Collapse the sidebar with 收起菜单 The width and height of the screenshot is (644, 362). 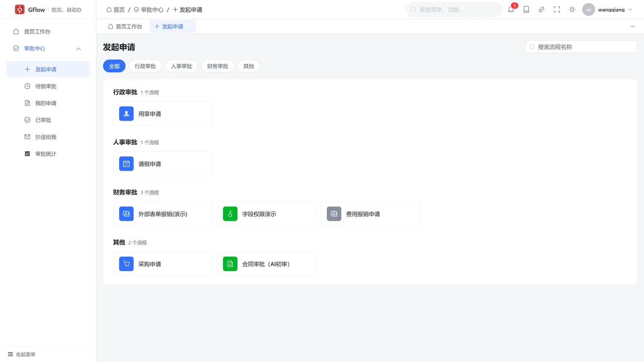coord(22,354)
